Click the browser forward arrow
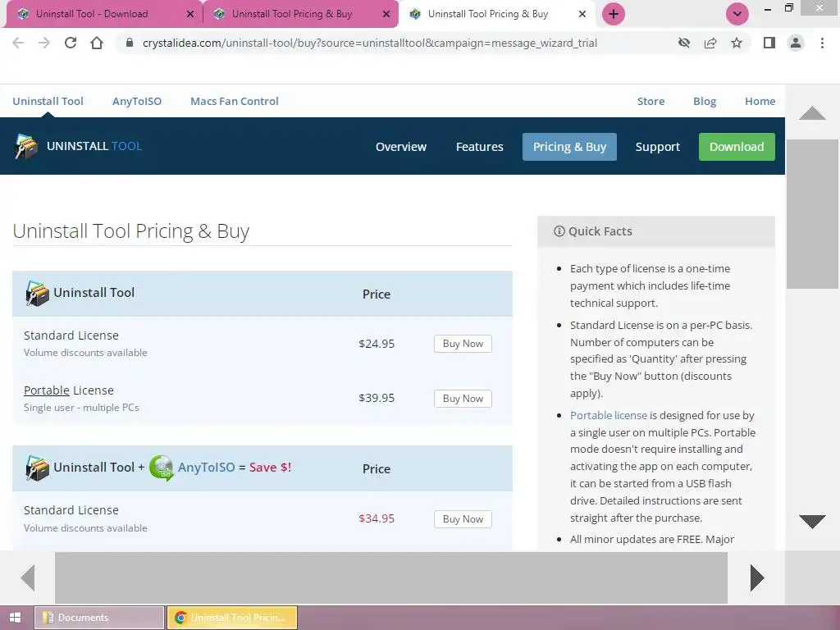840x630 pixels. click(44, 43)
